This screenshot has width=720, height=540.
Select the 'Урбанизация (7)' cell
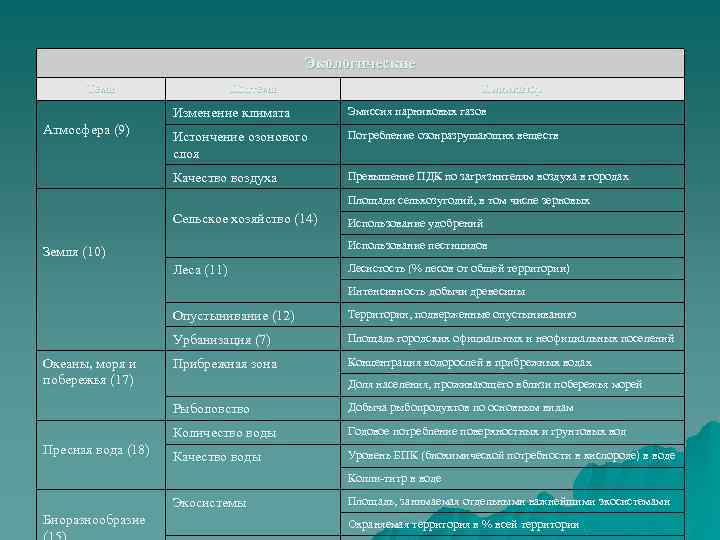pos(253,339)
